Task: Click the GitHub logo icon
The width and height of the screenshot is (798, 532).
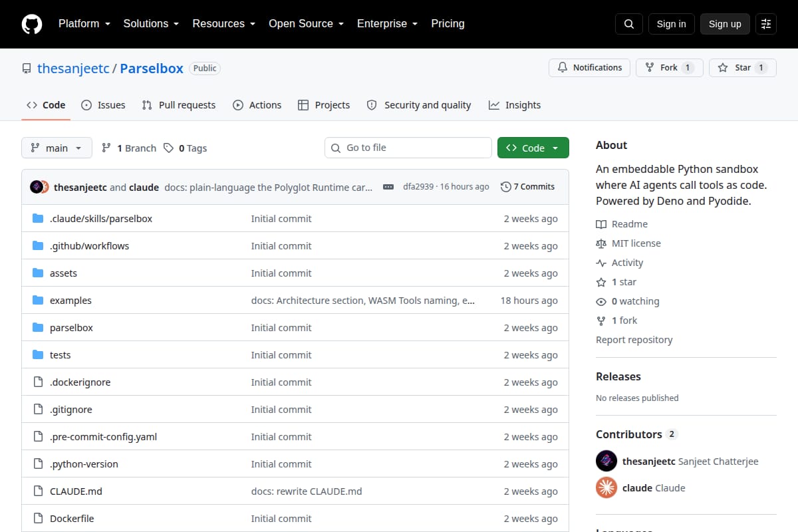Action: coord(32,24)
